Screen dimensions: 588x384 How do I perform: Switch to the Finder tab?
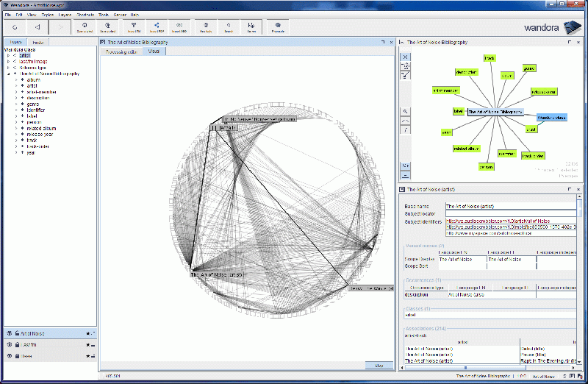(x=37, y=43)
